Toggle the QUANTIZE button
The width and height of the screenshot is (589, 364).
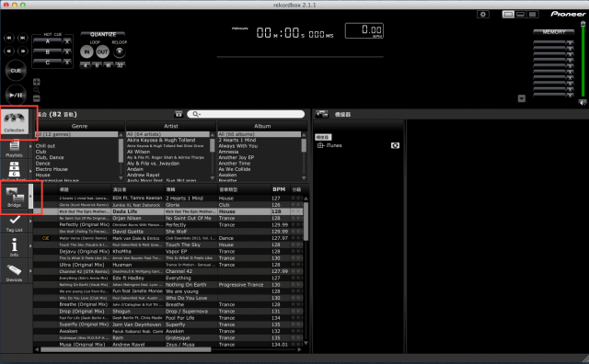click(x=102, y=34)
